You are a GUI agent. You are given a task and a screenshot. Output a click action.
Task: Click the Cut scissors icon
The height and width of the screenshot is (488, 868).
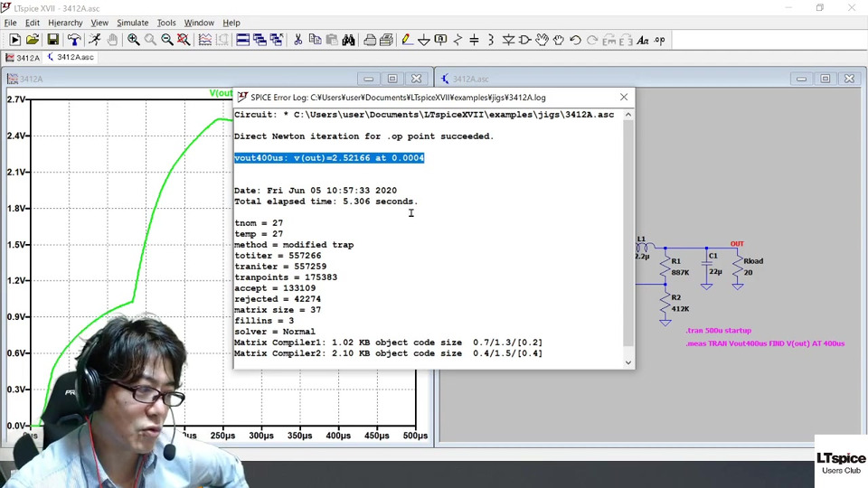[x=297, y=40]
